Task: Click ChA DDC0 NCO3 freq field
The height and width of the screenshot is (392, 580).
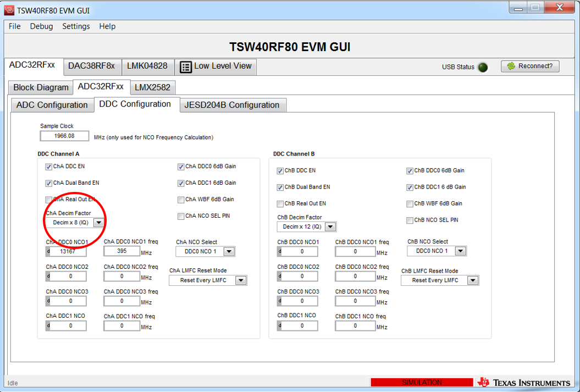Action: click(x=121, y=301)
